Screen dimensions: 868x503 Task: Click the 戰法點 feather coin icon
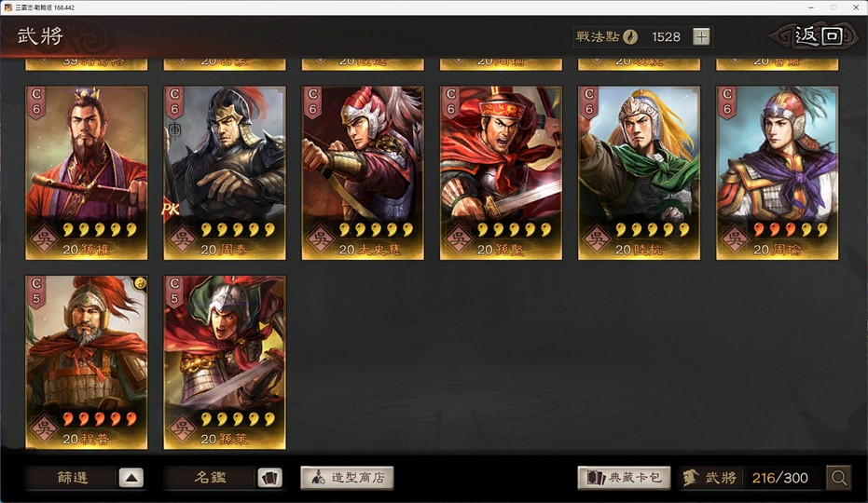coord(630,37)
